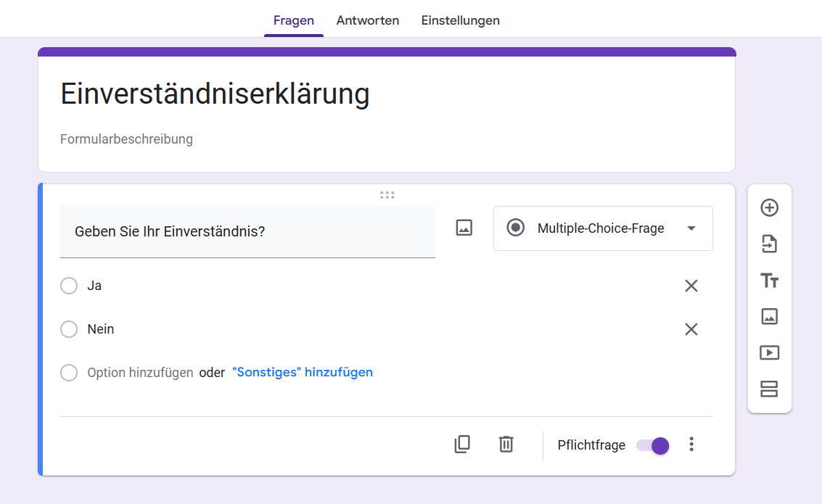Switch to the Antworten tab
Image resolution: width=822 pixels, height=504 pixels.
[x=368, y=20]
